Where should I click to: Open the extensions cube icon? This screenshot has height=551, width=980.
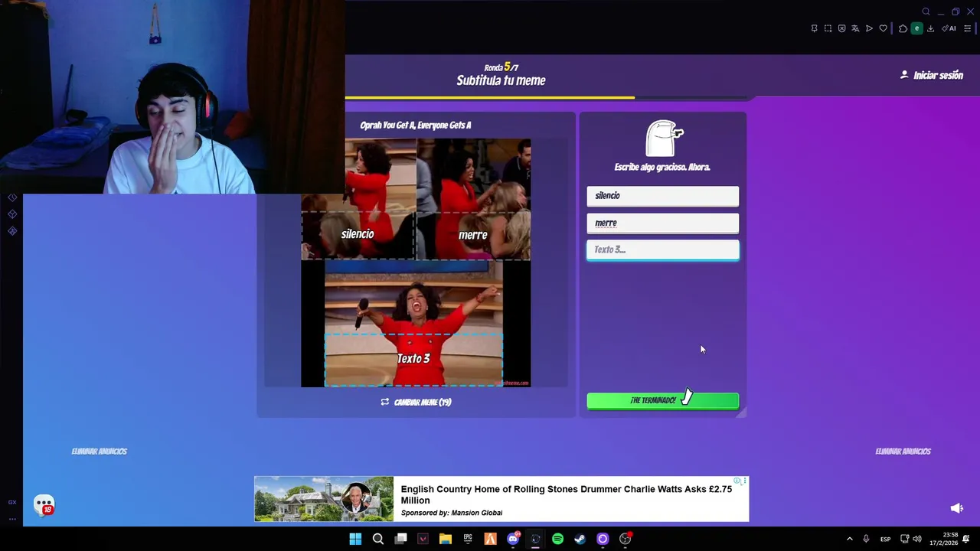[x=903, y=28]
